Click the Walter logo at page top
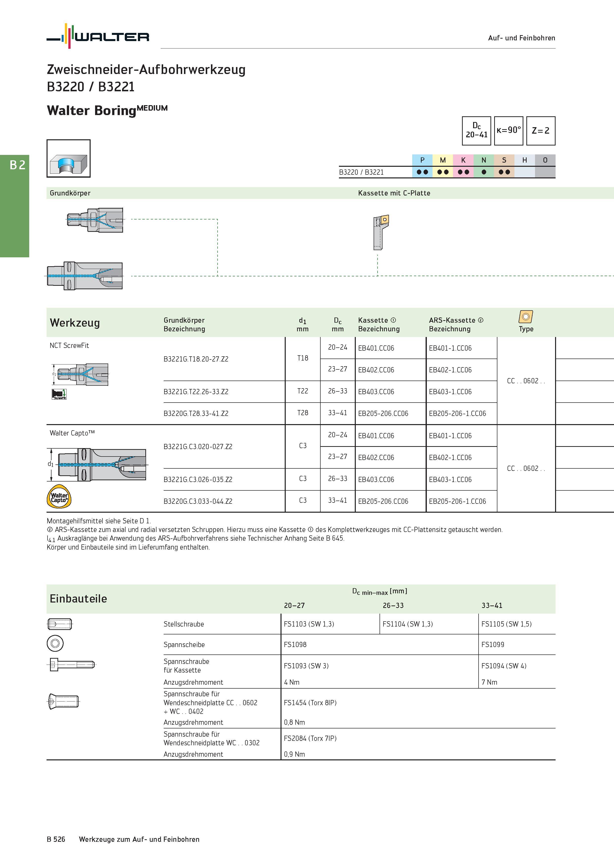Viewport: 614px width, 868px height. click(x=98, y=36)
